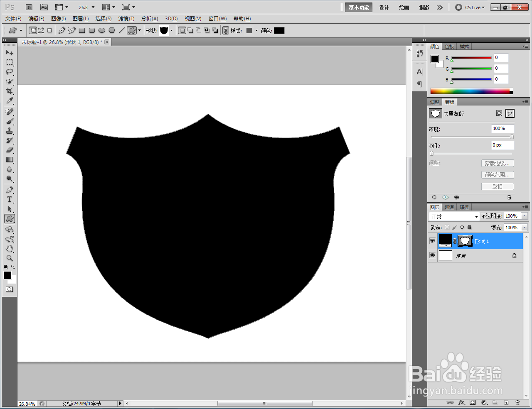Click the 浓度 value field
532x409 pixels.
coord(502,129)
